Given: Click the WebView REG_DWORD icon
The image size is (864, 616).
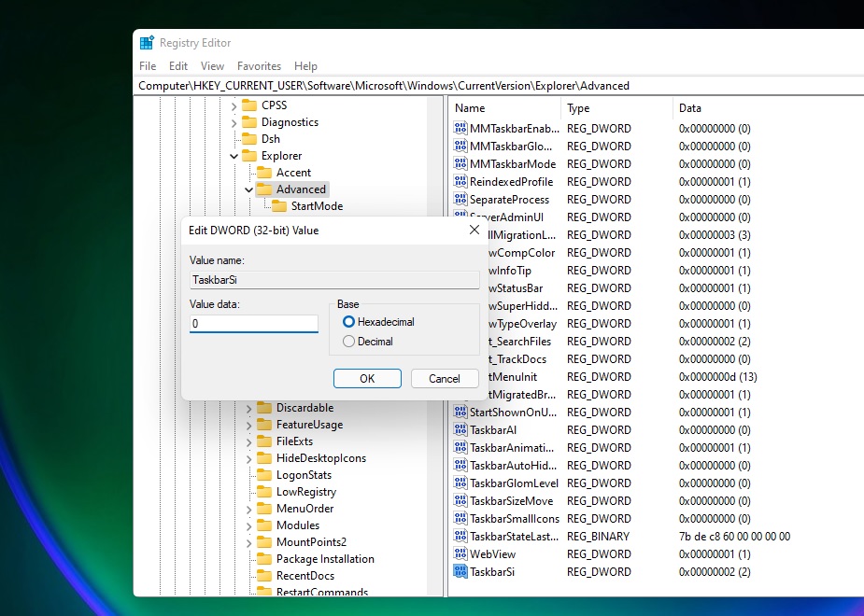Looking at the screenshot, I should pyautogui.click(x=460, y=554).
